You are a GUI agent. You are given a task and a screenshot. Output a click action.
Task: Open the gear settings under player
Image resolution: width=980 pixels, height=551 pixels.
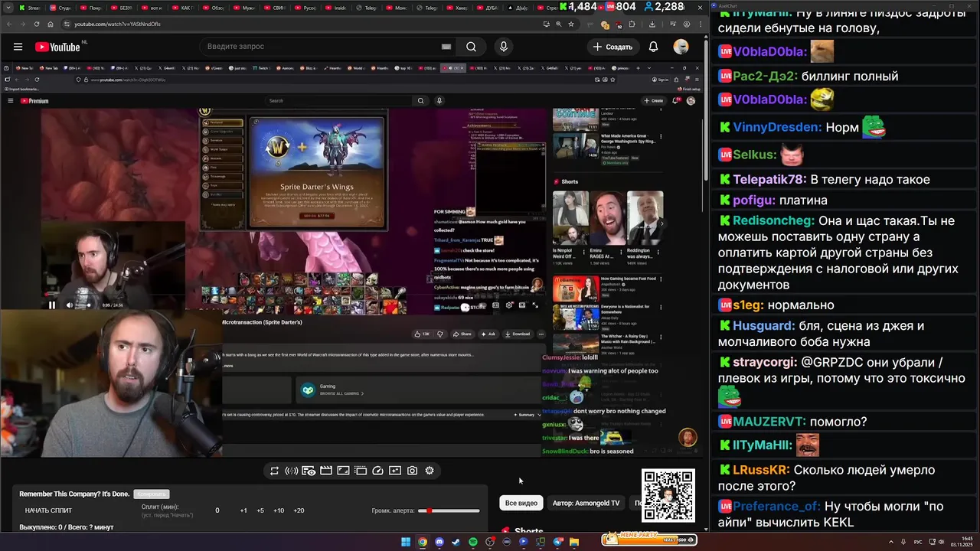tap(430, 471)
